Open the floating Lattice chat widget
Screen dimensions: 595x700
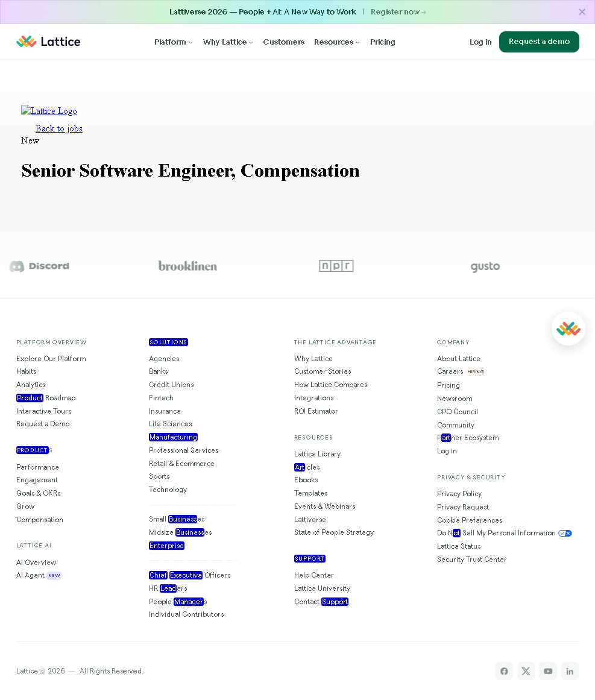(568, 329)
